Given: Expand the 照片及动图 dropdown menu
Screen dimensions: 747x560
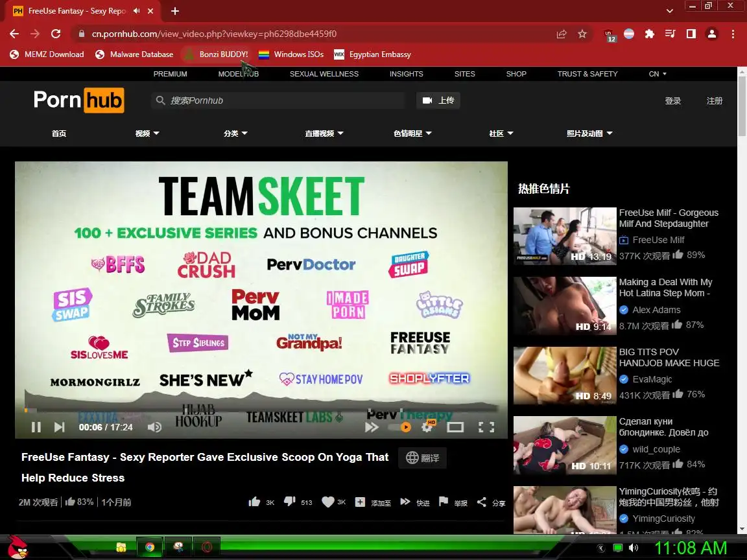Looking at the screenshot, I should (x=589, y=134).
